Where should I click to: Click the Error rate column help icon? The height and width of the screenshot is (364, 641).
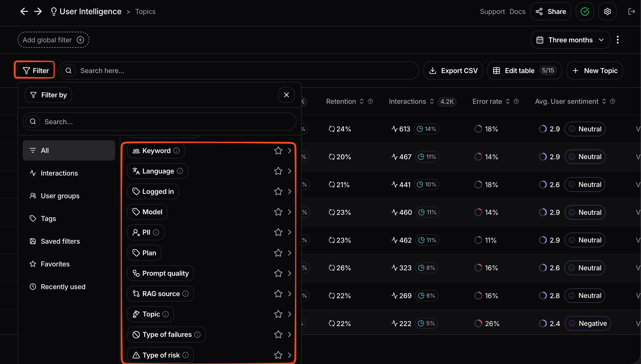tap(516, 101)
